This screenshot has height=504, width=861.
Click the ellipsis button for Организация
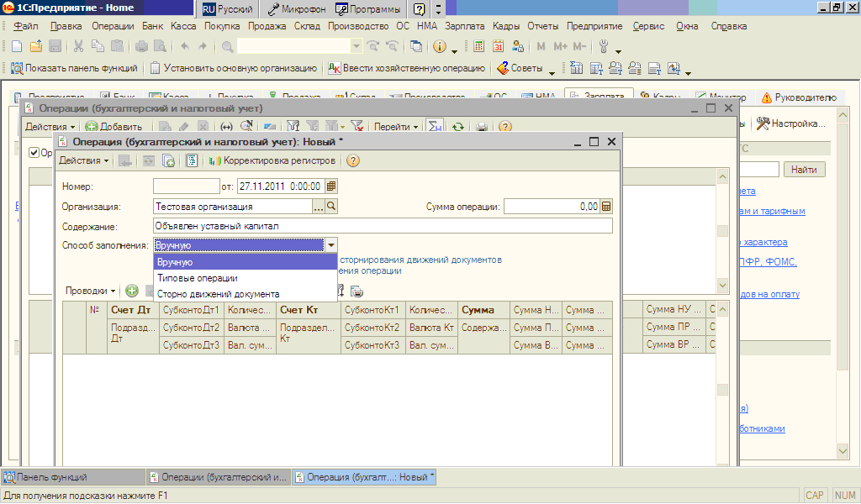[319, 206]
